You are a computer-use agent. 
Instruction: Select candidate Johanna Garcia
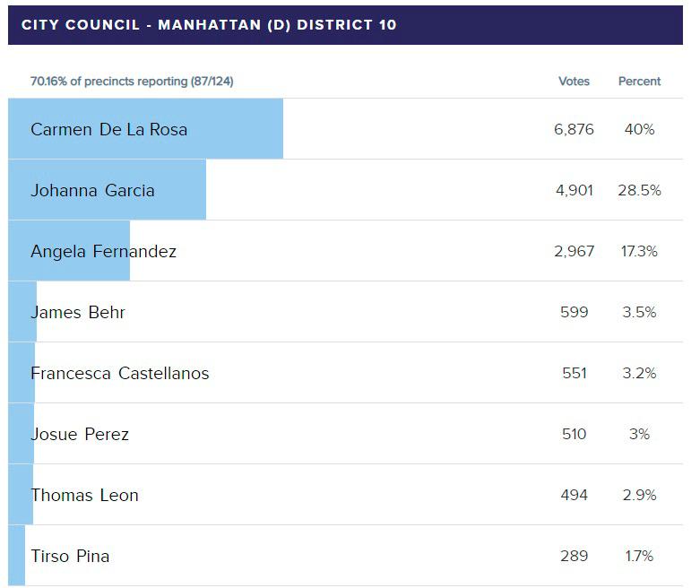coord(92,190)
